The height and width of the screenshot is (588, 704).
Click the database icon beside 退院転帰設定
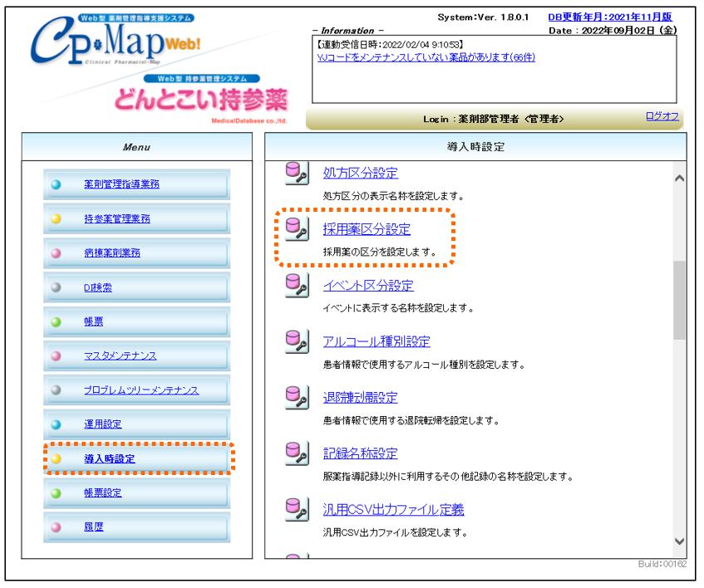tap(297, 397)
